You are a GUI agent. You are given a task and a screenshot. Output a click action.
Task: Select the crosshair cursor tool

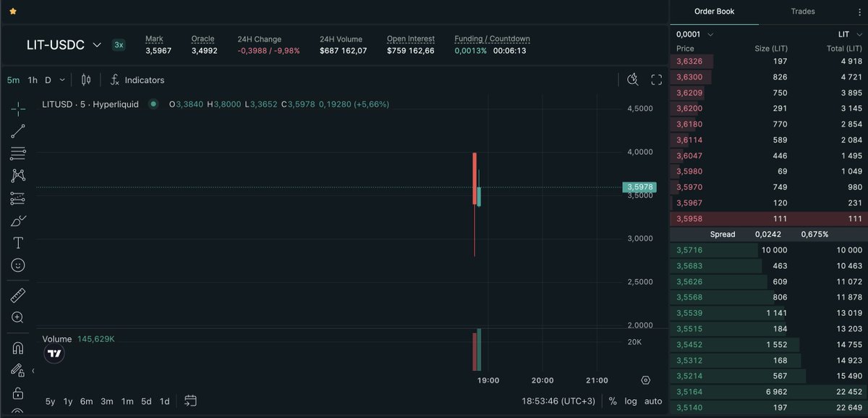click(x=18, y=109)
